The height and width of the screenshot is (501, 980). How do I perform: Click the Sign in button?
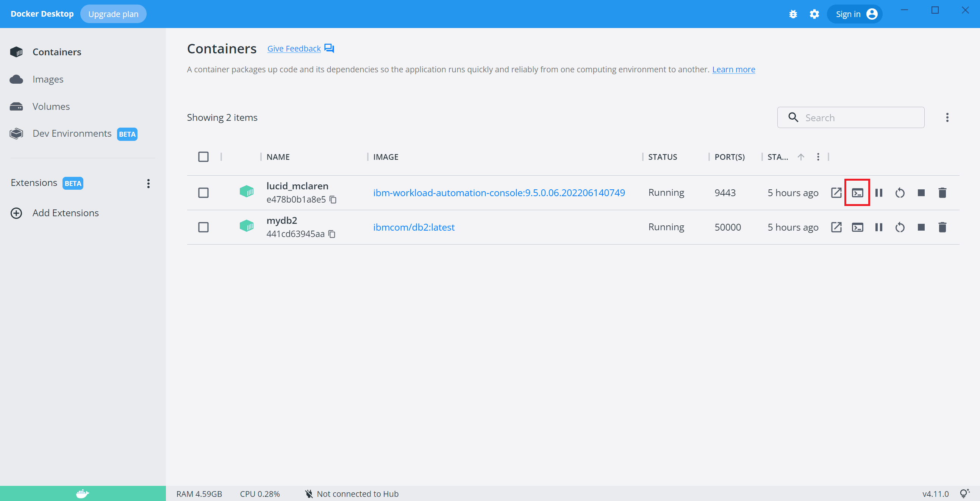click(855, 14)
